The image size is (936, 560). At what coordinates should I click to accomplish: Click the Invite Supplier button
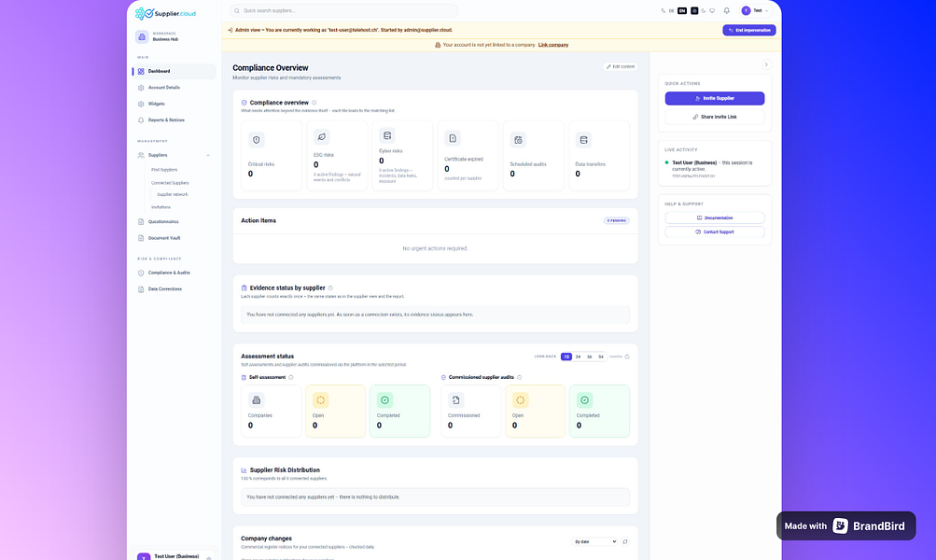coord(715,99)
